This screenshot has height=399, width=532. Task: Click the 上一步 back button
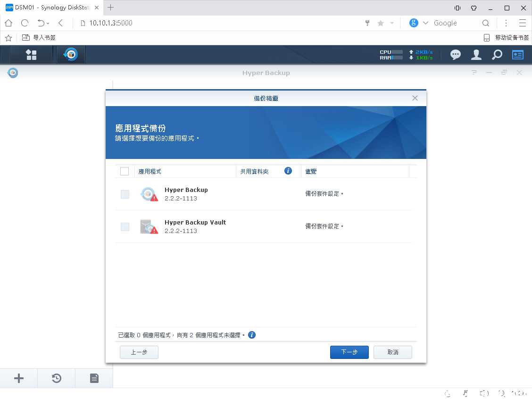(139, 352)
